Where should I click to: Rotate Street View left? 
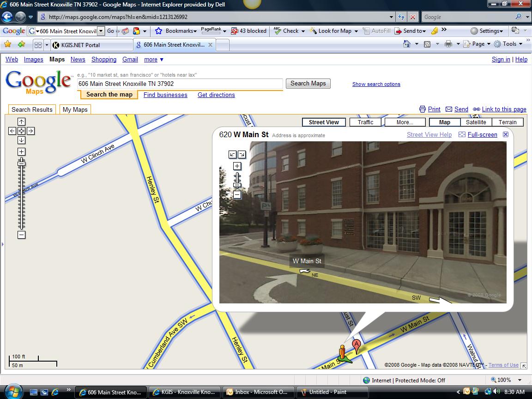pos(232,154)
